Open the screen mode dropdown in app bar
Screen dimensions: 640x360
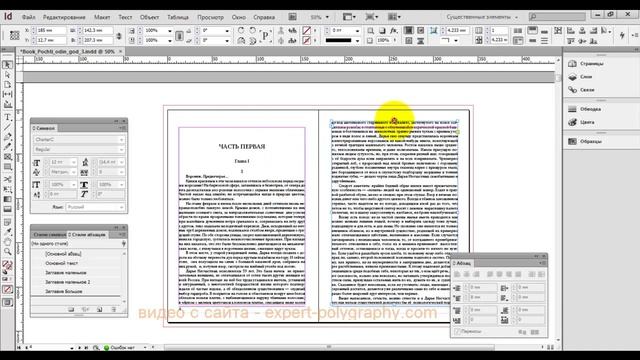click(371, 17)
